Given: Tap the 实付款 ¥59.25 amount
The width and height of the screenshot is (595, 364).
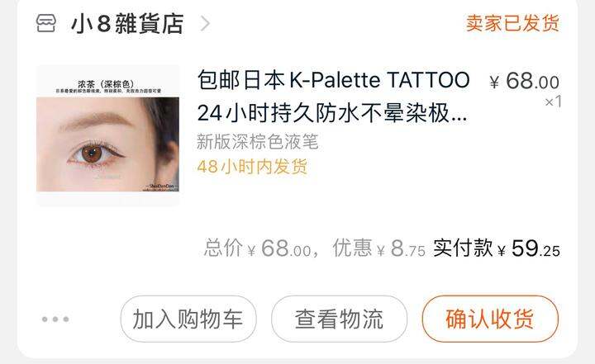Looking at the screenshot, I should [x=497, y=248].
